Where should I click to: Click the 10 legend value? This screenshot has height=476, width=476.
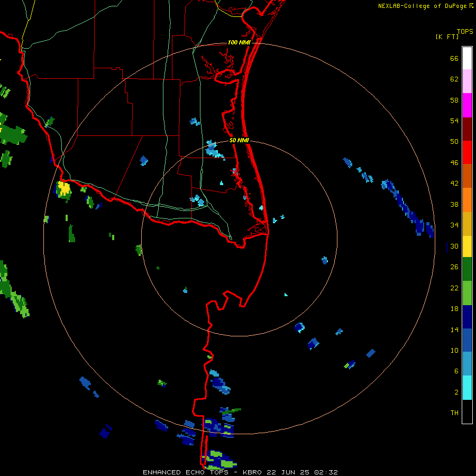tap(454, 350)
